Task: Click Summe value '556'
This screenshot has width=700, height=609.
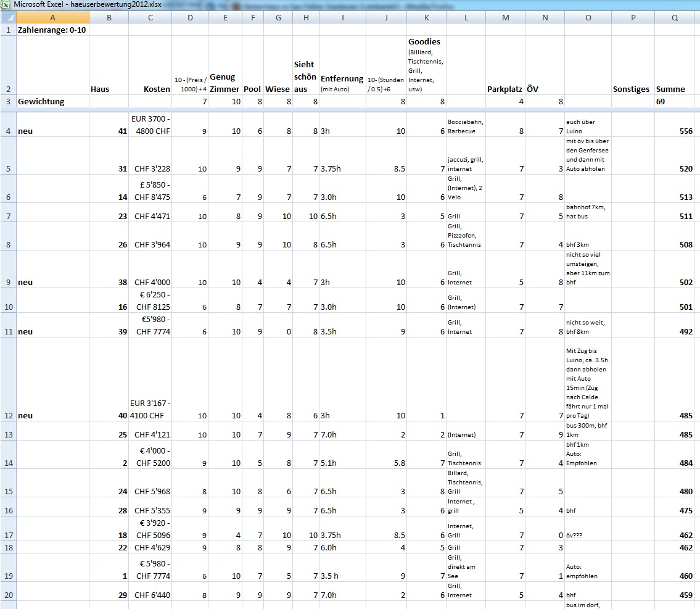Action: tap(674, 125)
